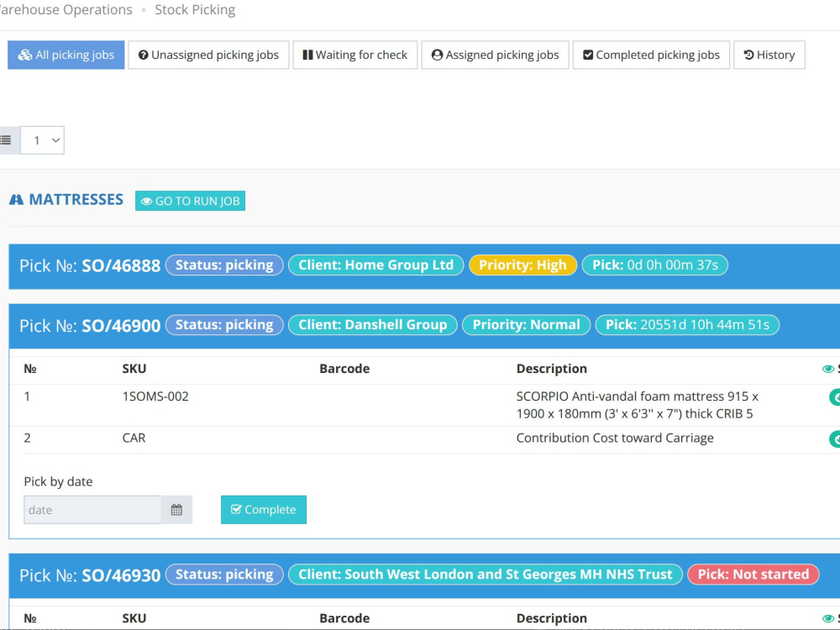Click the road icon beside MATTRESSES
This screenshot has width=840, height=630.
pos(16,200)
